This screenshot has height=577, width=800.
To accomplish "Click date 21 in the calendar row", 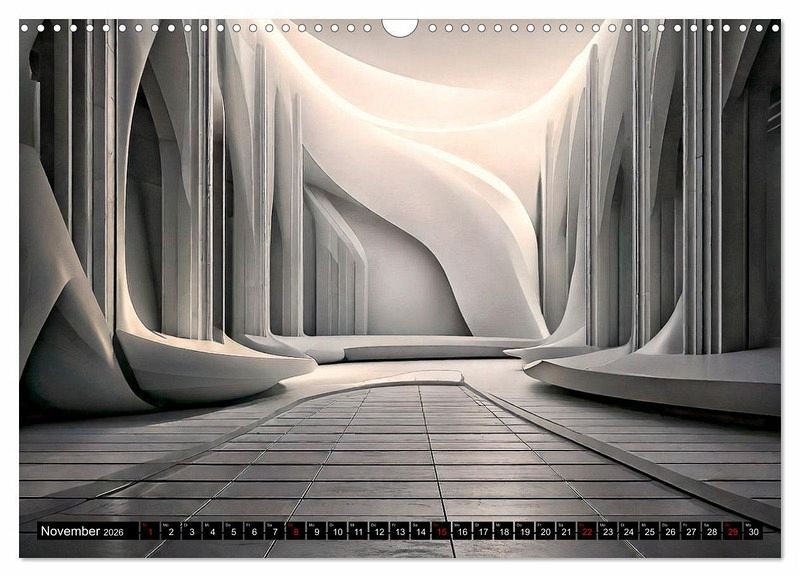I will coord(566,532).
